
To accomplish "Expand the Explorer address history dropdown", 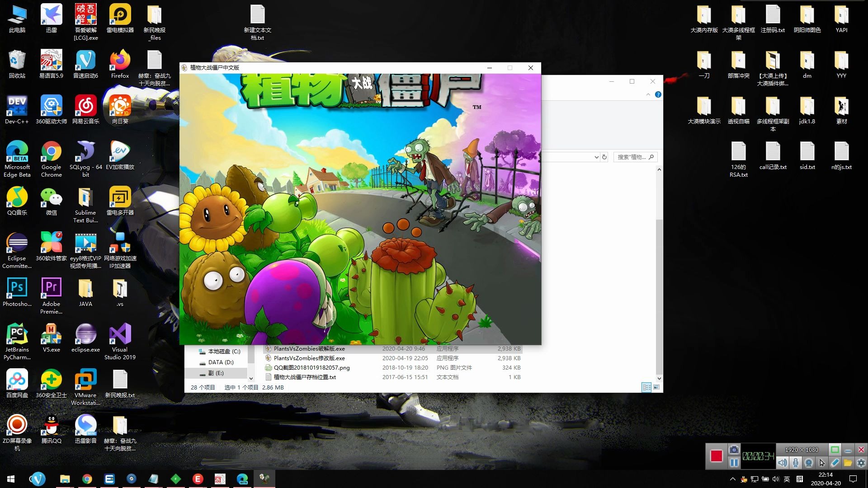I will coord(596,157).
